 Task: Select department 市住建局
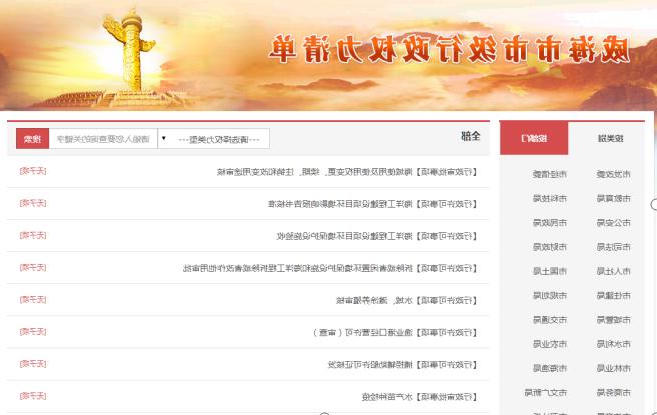(x=613, y=296)
